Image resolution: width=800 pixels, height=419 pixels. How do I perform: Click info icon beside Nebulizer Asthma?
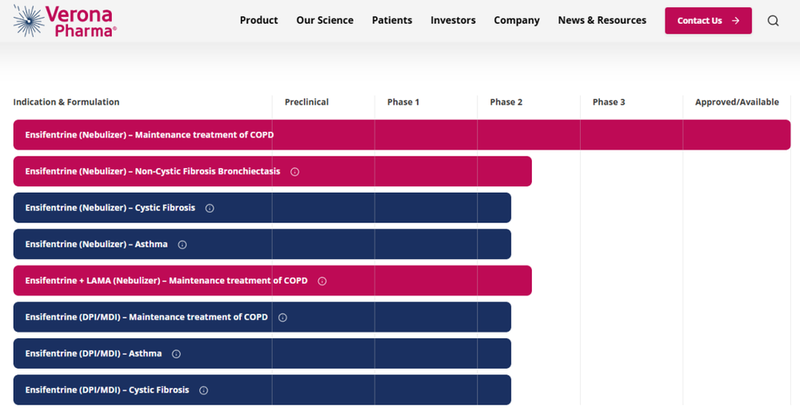(x=182, y=245)
